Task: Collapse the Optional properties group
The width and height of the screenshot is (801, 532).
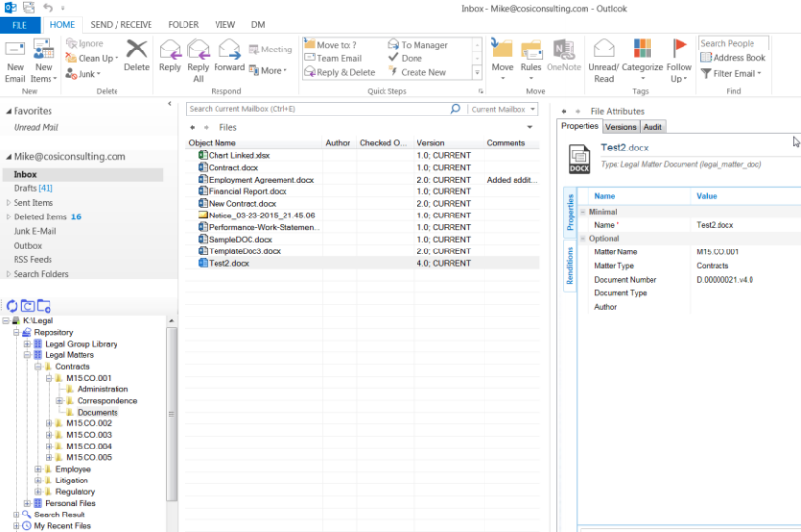Action: pyautogui.click(x=583, y=239)
